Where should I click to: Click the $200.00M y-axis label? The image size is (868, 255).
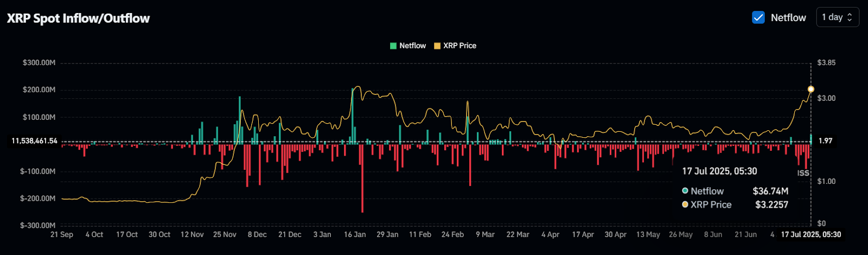point(39,90)
